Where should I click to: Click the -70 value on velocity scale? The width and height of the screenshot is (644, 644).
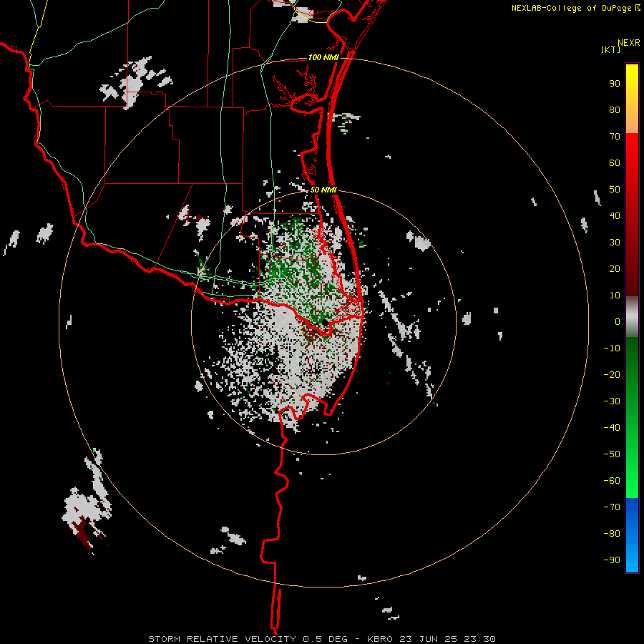coord(612,507)
